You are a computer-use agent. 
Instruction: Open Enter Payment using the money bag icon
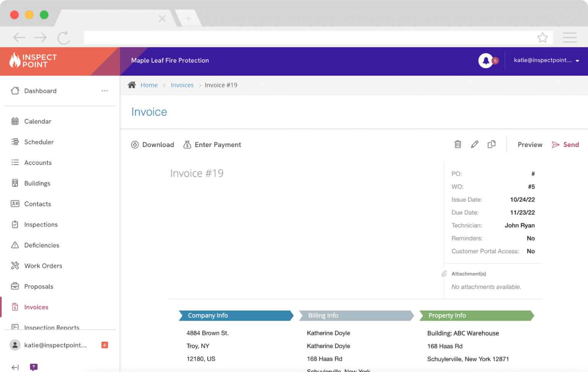187,144
